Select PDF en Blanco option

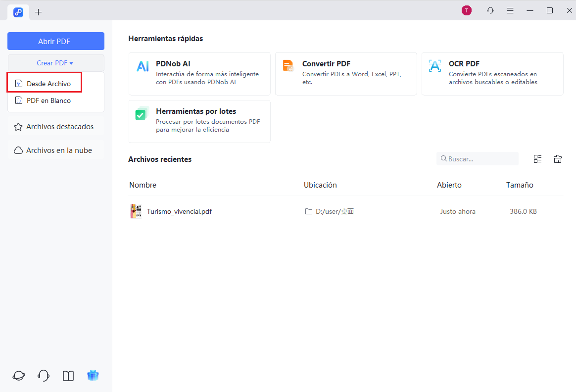[49, 100]
